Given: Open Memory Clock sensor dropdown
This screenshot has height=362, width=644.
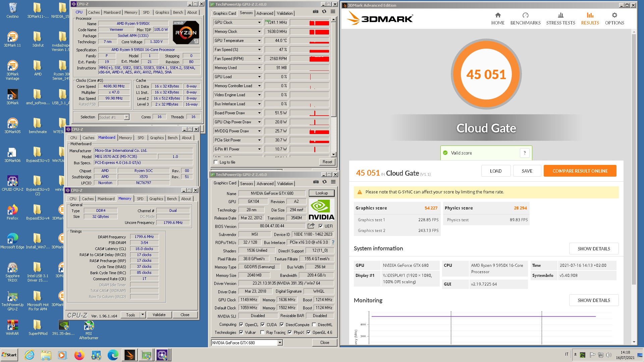Looking at the screenshot, I should click(x=259, y=32).
